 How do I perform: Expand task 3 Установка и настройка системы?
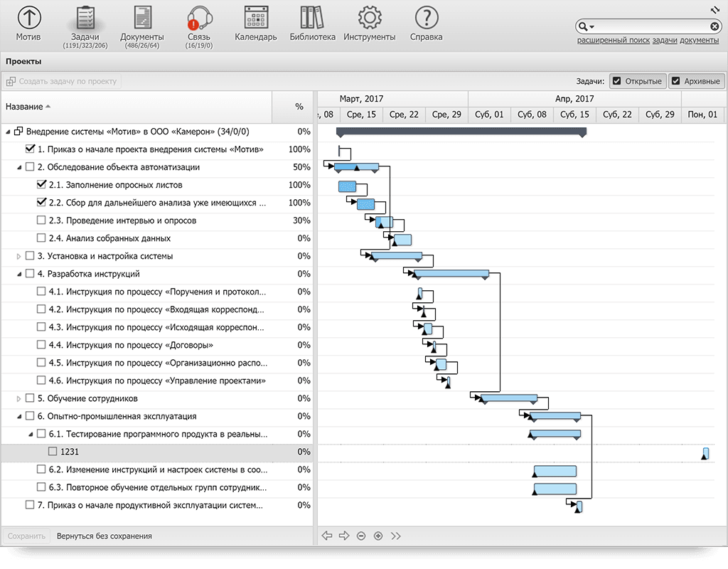pos(18,256)
